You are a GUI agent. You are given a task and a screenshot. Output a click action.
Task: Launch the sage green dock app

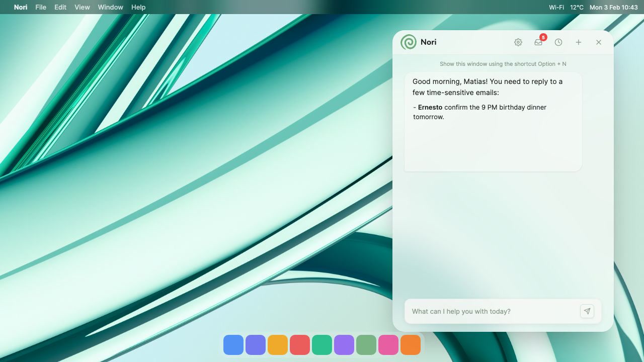tap(366, 345)
